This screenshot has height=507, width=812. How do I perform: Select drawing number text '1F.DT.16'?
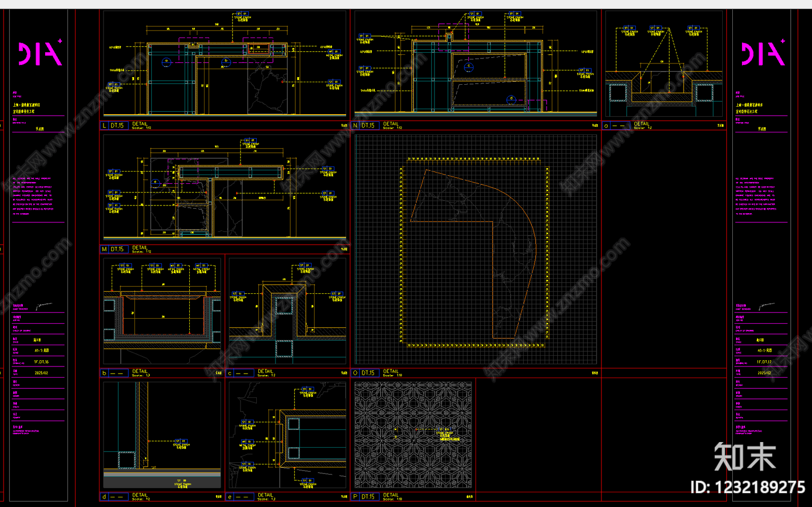(x=41, y=362)
